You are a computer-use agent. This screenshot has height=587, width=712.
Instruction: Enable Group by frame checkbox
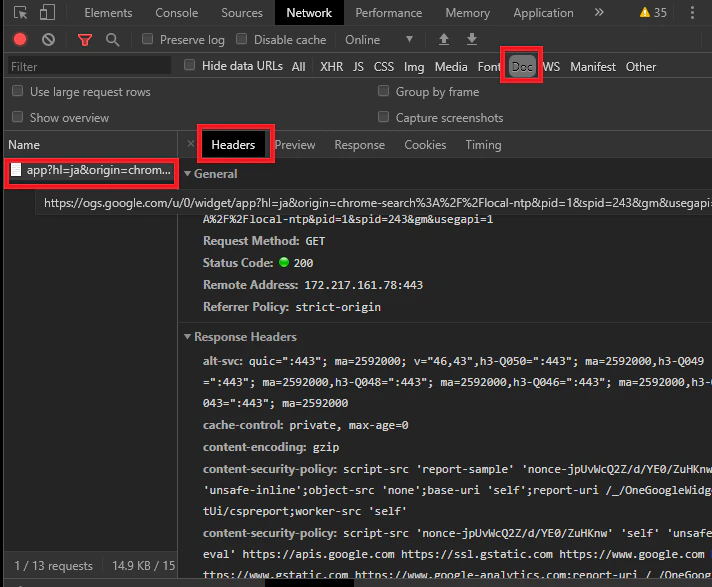click(383, 91)
